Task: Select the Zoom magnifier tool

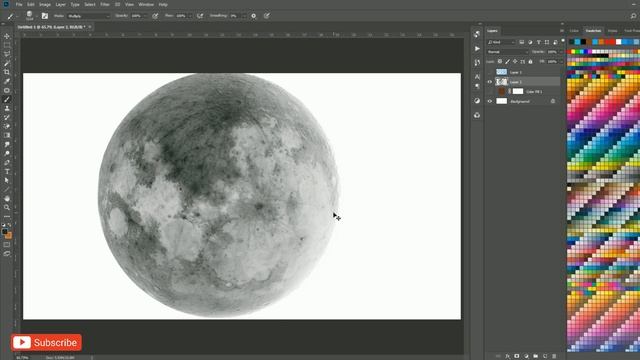Action: click(x=7, y=207)
